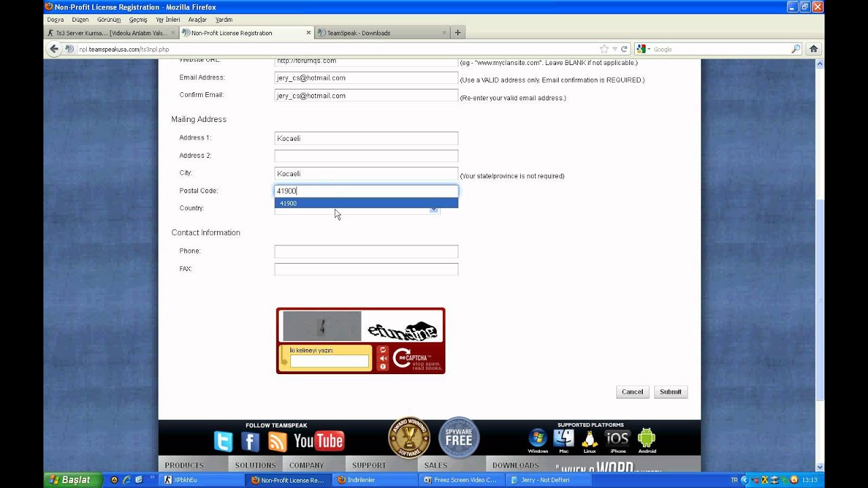Focus the FAX field

click(x=366, y=269)
